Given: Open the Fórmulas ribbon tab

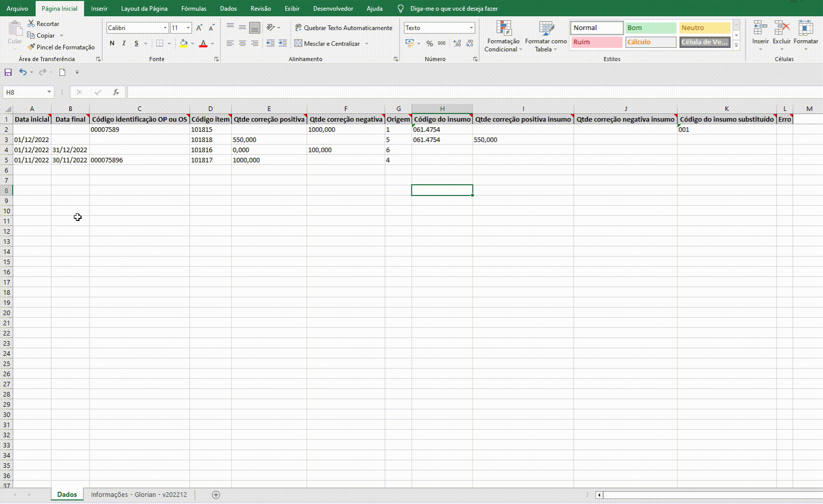Looking at the screenshot, I should [194, 9].
